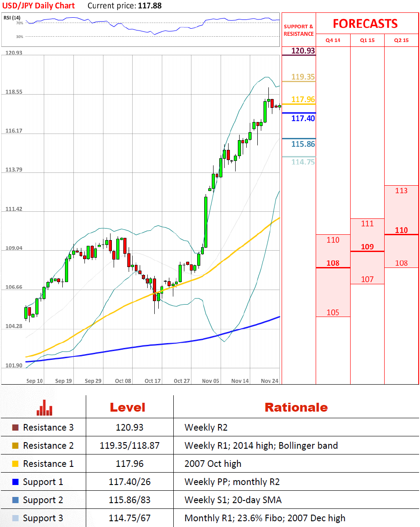Click the Sep 10 date axis label

(x=34, y=381)
